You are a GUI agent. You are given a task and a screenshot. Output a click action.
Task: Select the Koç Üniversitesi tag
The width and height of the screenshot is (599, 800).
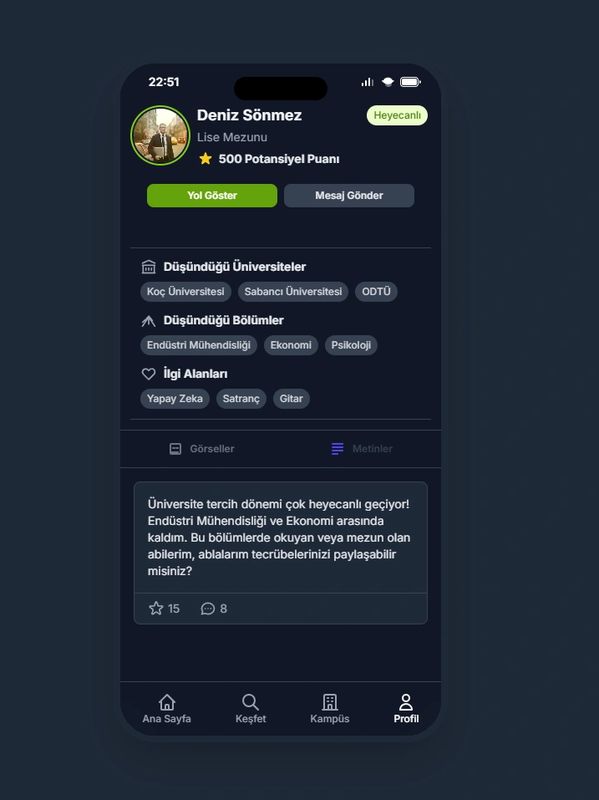[186, 291]
